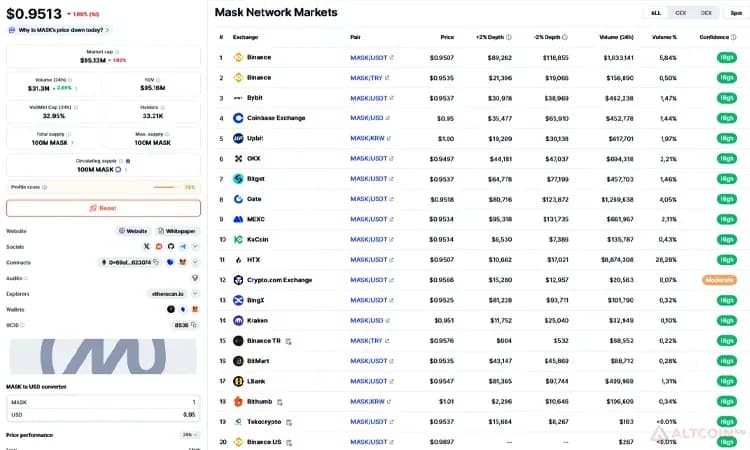Click the LBank logo icon
This screenshot has height=450, width=750.
[238, 381]
